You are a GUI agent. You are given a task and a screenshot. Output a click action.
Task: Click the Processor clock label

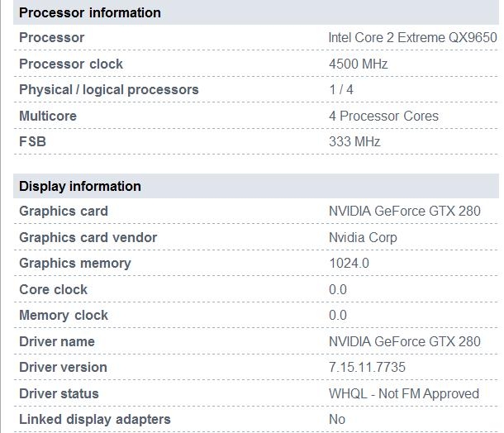pyautogui.click(x=71, y=64)
